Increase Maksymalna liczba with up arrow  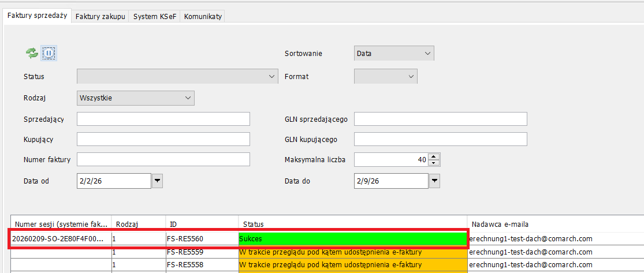(434, 156)
